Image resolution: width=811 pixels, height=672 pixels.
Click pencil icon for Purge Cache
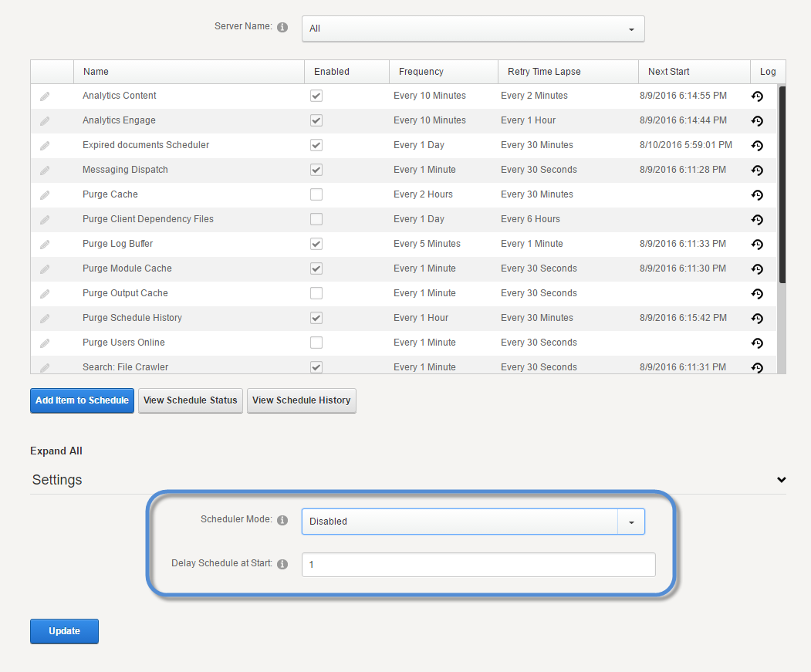[x=45, y=195]
